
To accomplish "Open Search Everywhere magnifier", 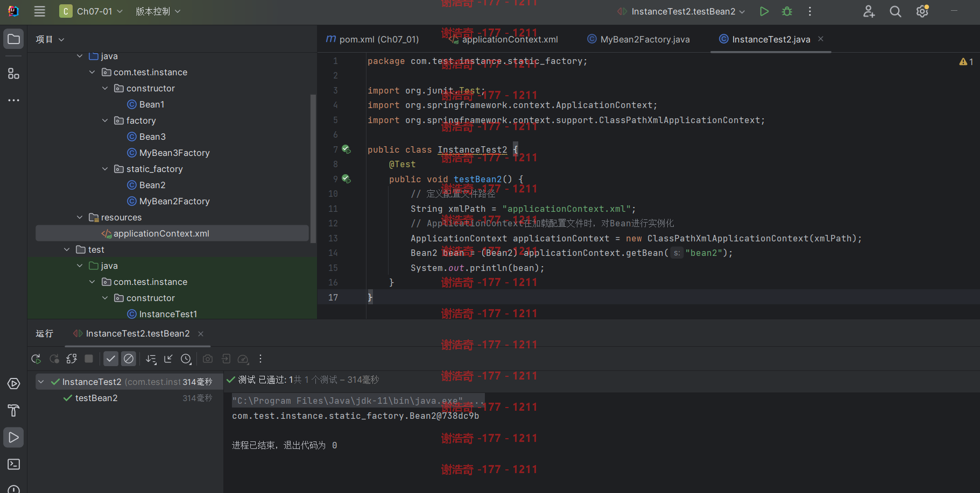I will [x=896, y=11].
